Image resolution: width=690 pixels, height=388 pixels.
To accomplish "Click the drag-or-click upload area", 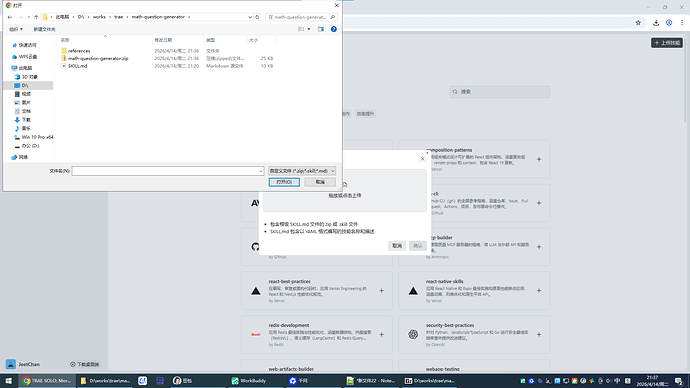I will click(x=345, y=190).
